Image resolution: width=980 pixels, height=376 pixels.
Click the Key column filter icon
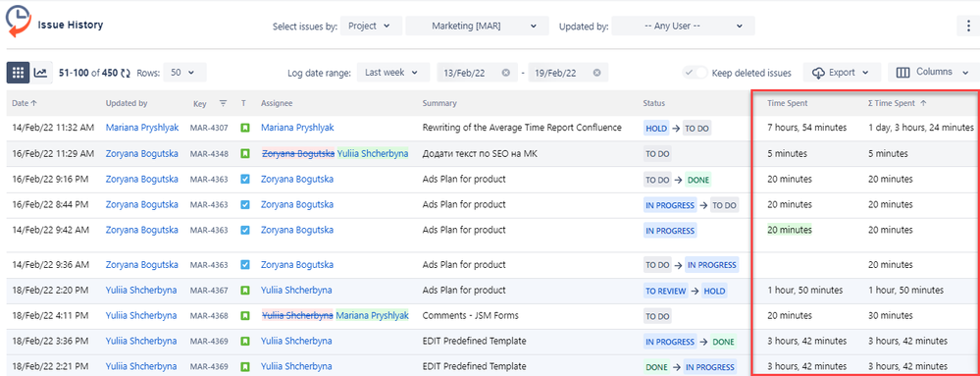[223, 103]
